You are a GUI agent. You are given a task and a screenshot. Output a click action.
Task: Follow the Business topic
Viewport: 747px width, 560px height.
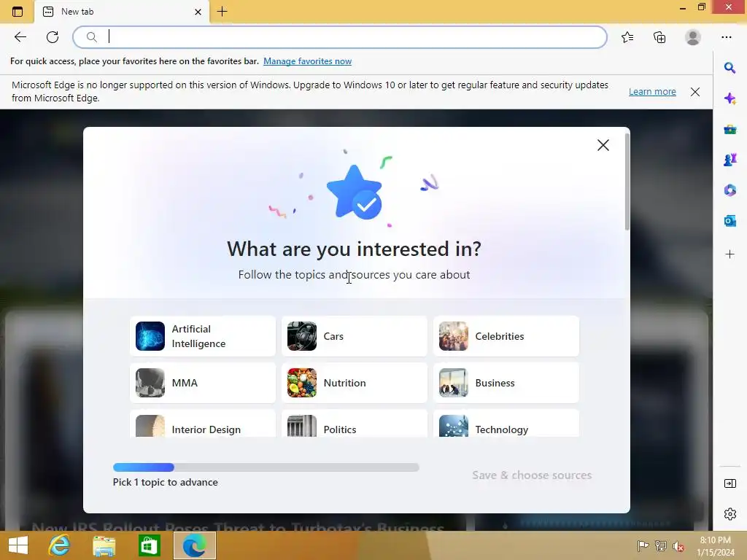tap(506, 383)
